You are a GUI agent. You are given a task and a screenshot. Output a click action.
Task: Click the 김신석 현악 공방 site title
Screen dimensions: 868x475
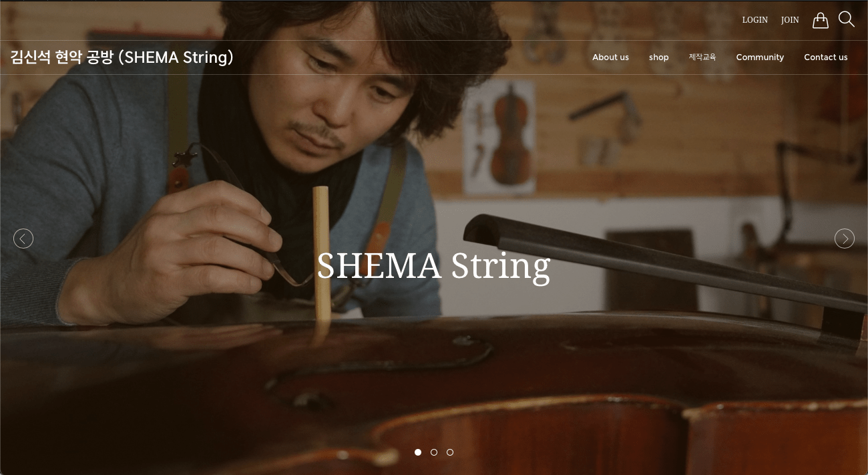tap(122, 57)
